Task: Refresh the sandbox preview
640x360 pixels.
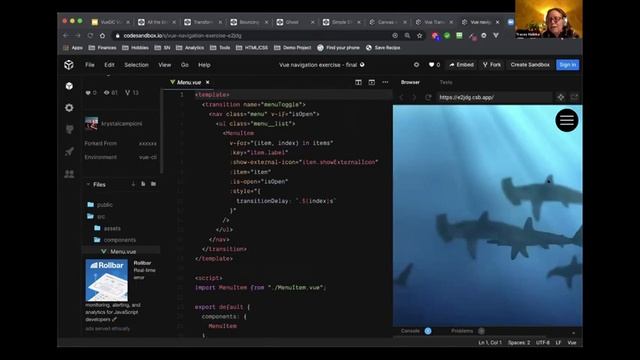Action: pyautogui.click(x=428, y=98)
